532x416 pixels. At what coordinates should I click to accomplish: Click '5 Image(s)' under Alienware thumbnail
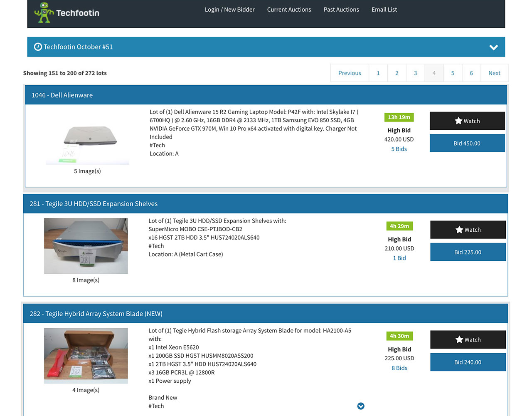tap(87, 171)
